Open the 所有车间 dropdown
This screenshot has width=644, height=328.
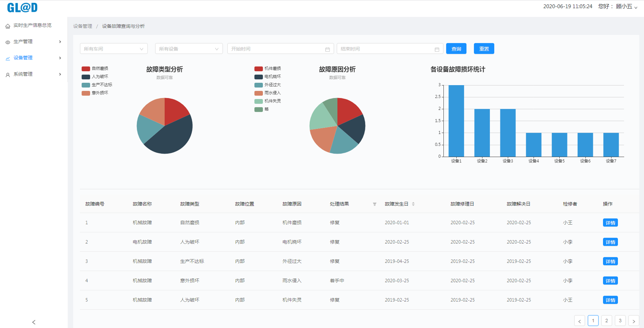(114, 49)
